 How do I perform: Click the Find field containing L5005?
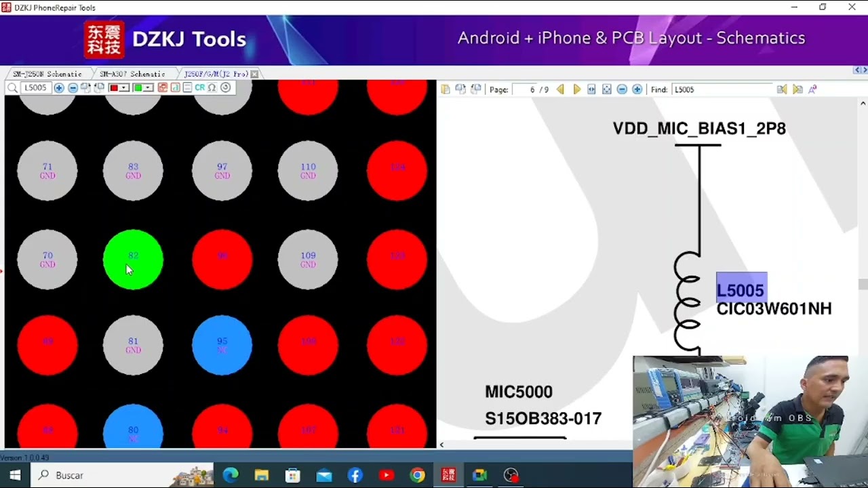pos(722,89)
